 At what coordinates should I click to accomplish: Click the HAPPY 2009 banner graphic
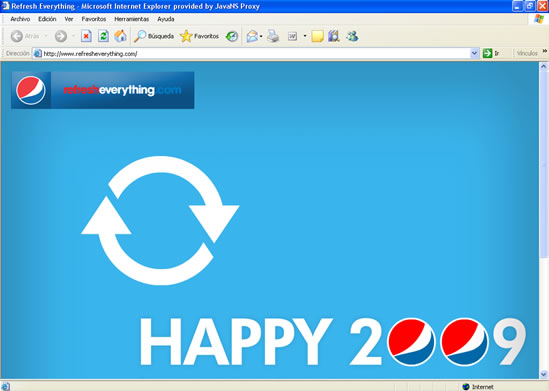click(x=333, y=342)
